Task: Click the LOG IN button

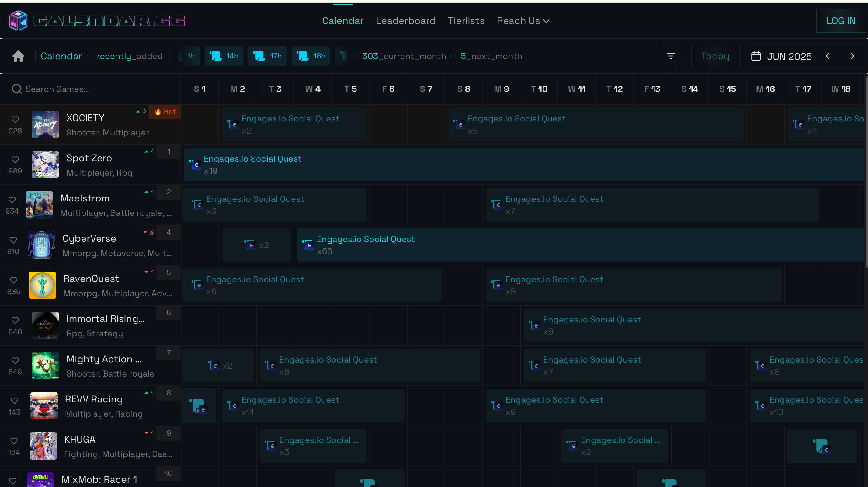Action: pyautogui.click(x=840, y=21)
